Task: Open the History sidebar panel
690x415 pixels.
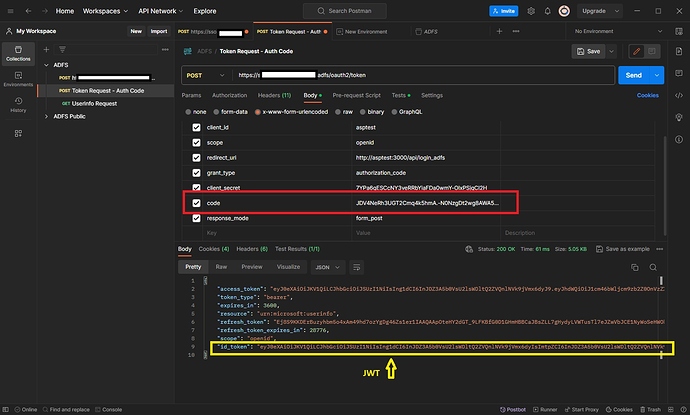Action: 18,105
